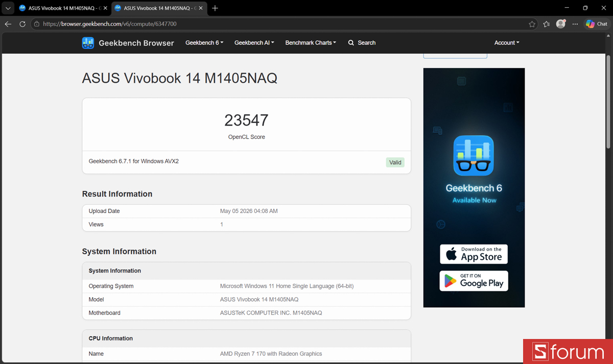
Task: Click Geekbench 6.7.1 for Windows AVX2 text
Action: (134, 161)
